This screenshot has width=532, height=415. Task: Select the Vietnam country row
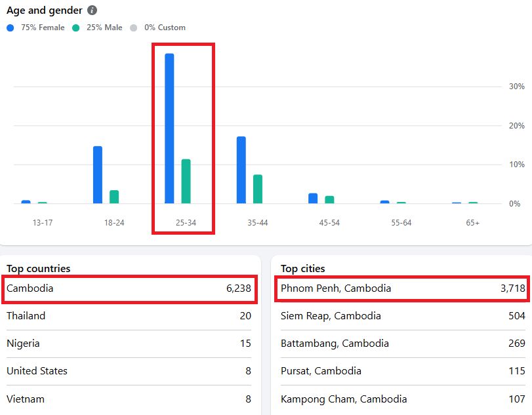[x=129, y=399]
